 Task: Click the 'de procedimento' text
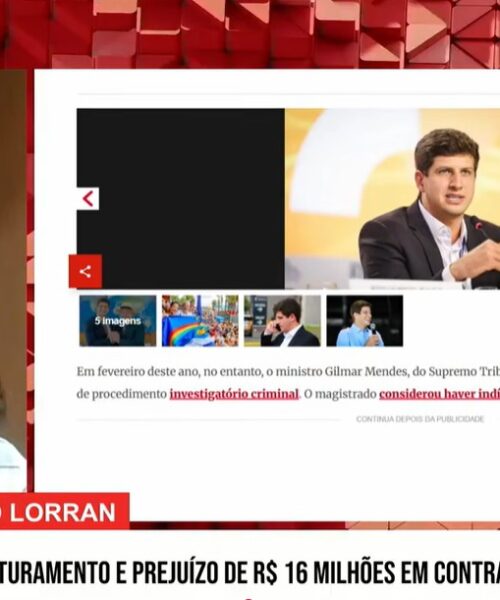tap(122, 394)
